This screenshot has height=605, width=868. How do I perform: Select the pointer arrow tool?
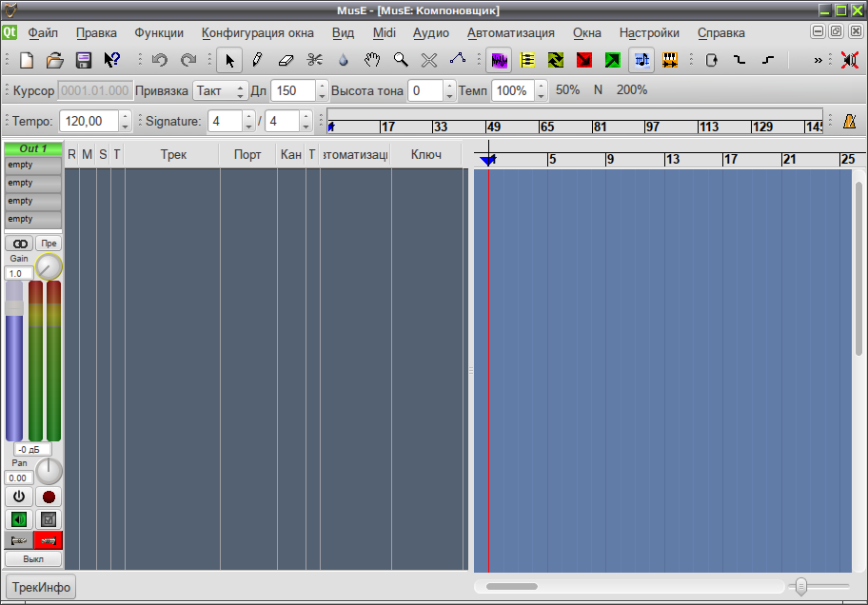click(x=229, y=60)
